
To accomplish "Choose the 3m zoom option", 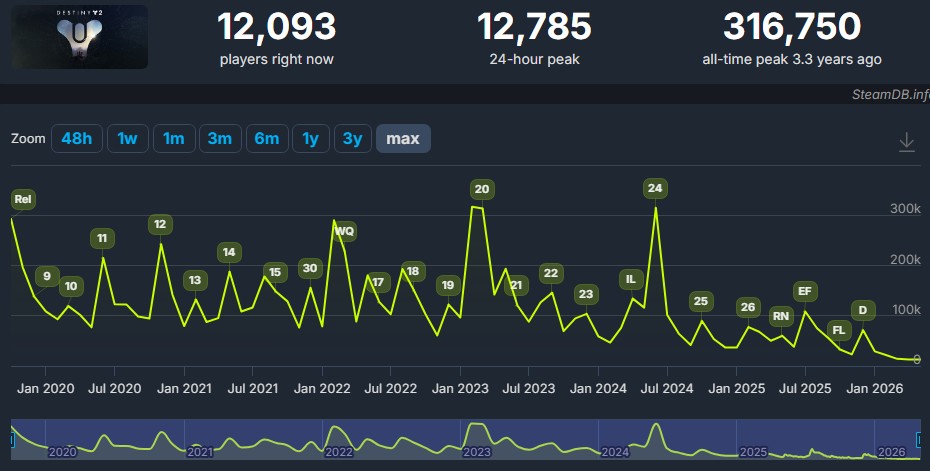I will pyautogui.click(x=220, y=139).
